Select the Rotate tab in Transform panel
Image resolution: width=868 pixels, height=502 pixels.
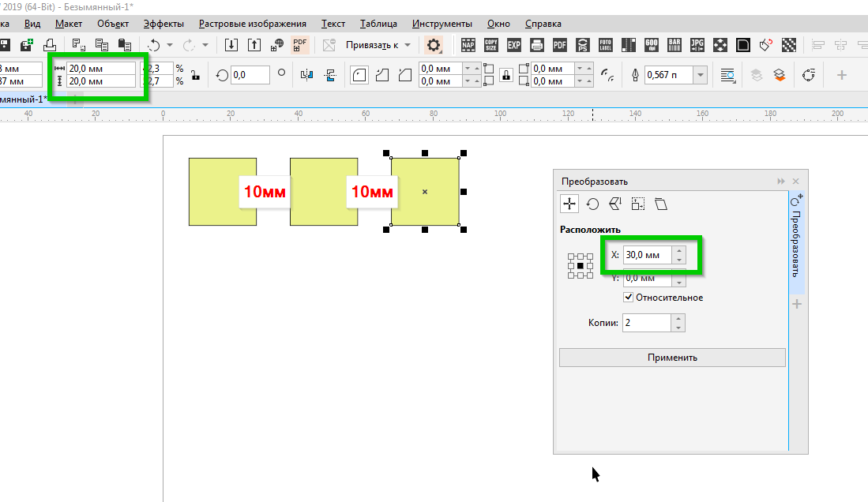pos(592,204)
